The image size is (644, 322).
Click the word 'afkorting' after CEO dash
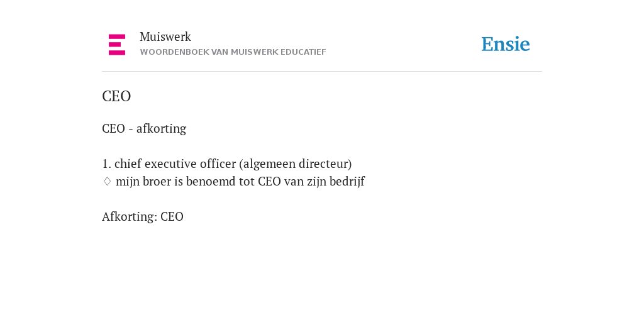point(162,128)
